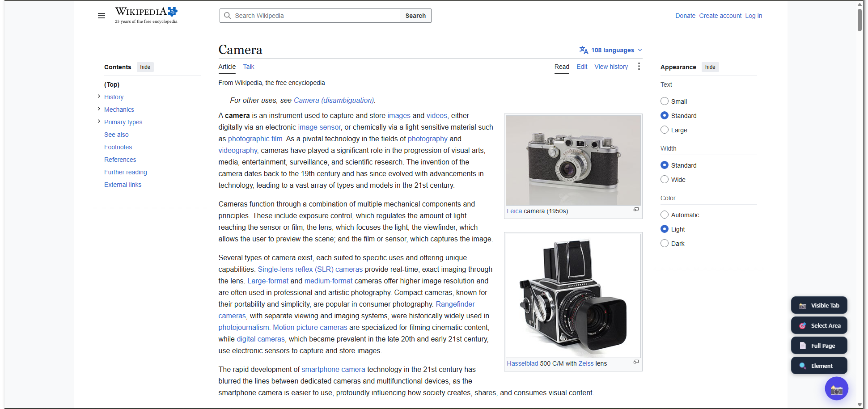This screenshot has width=868, height=409.
Task: Open the three-dot more options menu
Action: [x=639, y=67]
